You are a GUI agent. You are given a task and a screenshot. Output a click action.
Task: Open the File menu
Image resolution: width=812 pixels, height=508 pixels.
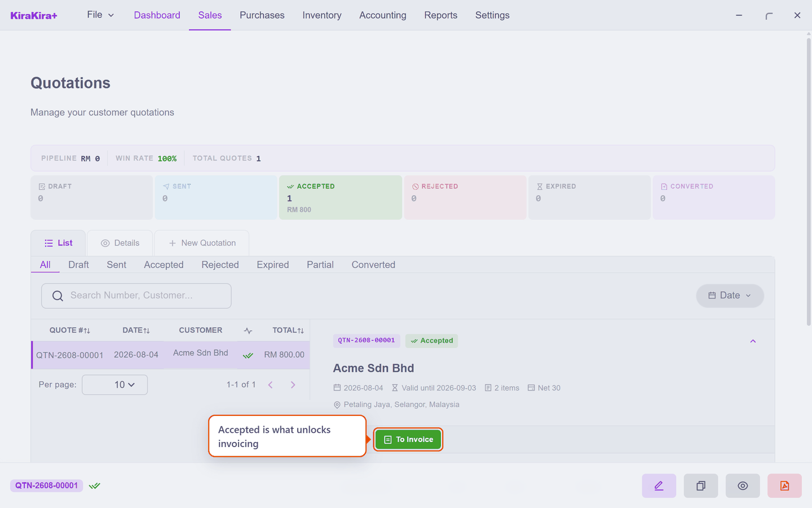(x=100, y=15)
